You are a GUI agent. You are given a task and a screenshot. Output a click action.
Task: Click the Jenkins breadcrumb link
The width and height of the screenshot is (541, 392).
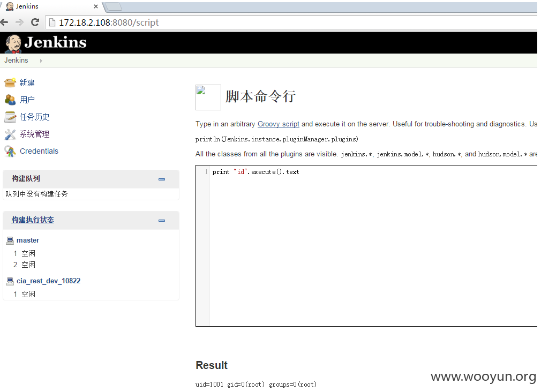(16, 61)
